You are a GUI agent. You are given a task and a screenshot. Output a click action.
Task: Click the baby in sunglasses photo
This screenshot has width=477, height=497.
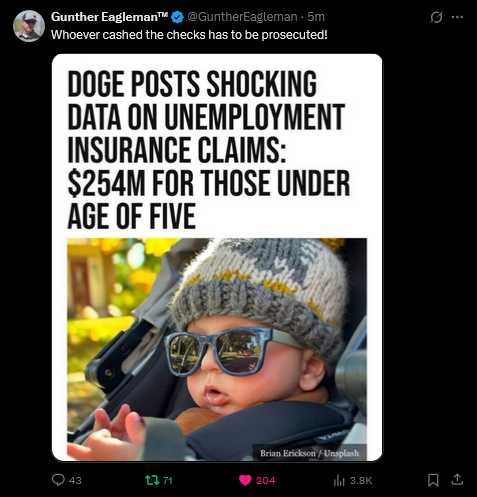pyautogui.click(x=217, y=349)
